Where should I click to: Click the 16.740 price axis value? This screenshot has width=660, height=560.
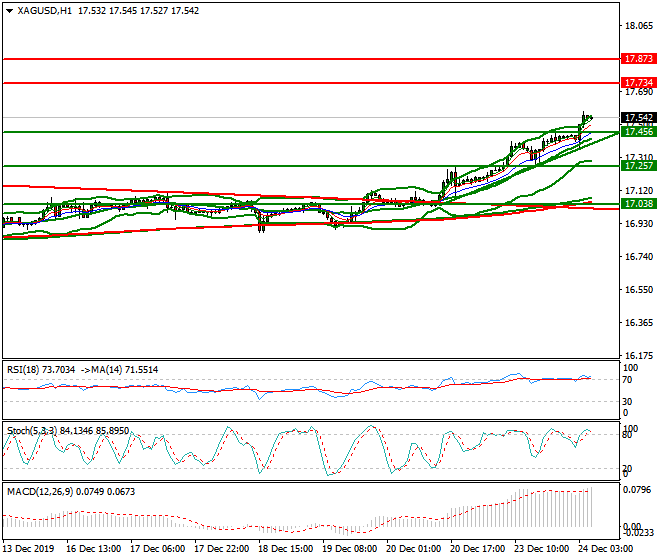point(639,256)
